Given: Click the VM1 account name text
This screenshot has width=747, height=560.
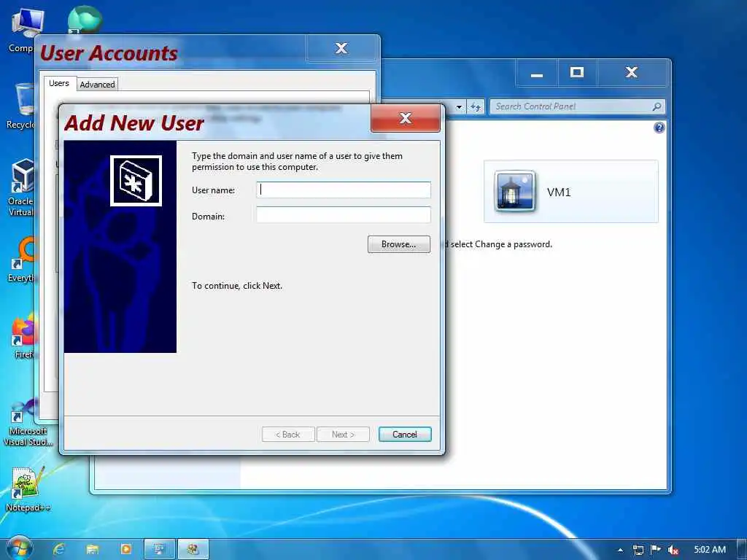Looking at the screenshot, I should click(559, 192).
